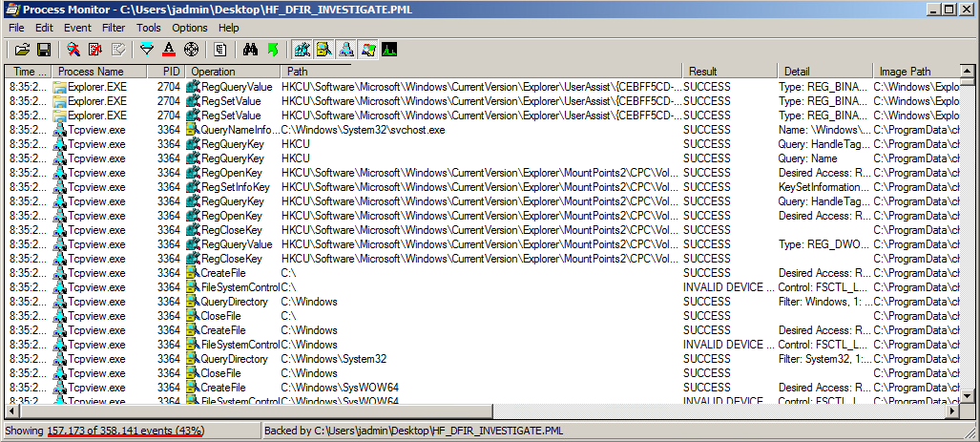Open the Filter funnel icon
Screen dimensions: 980x442
click(x=147, y=50)
